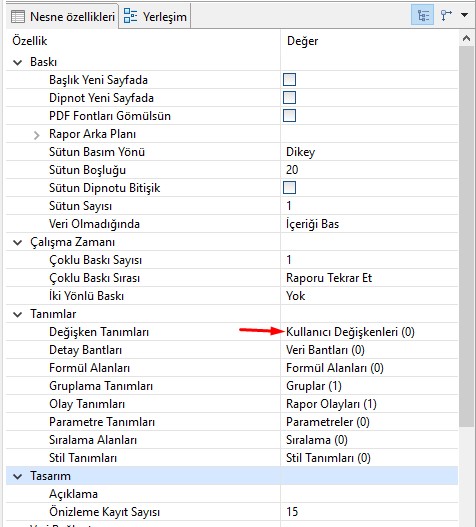Screen dimensions: 476x527
Task: Select the Tasarım category row
Action: click(232, 476)
